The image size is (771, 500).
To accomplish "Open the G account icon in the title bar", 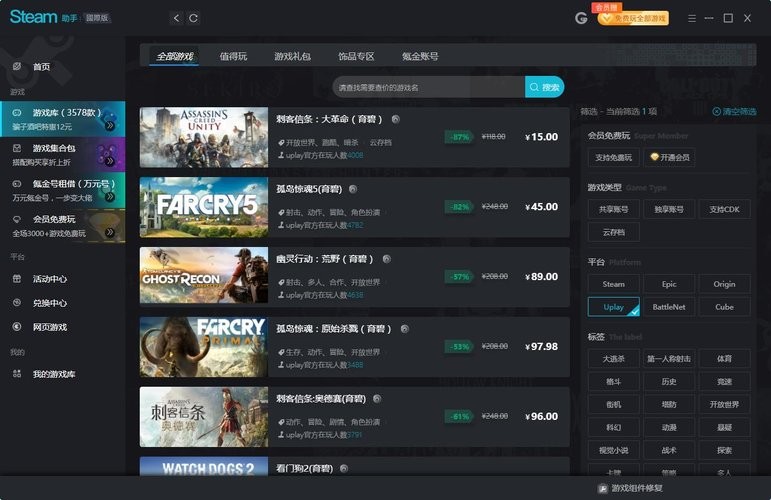I will (581, 18).
